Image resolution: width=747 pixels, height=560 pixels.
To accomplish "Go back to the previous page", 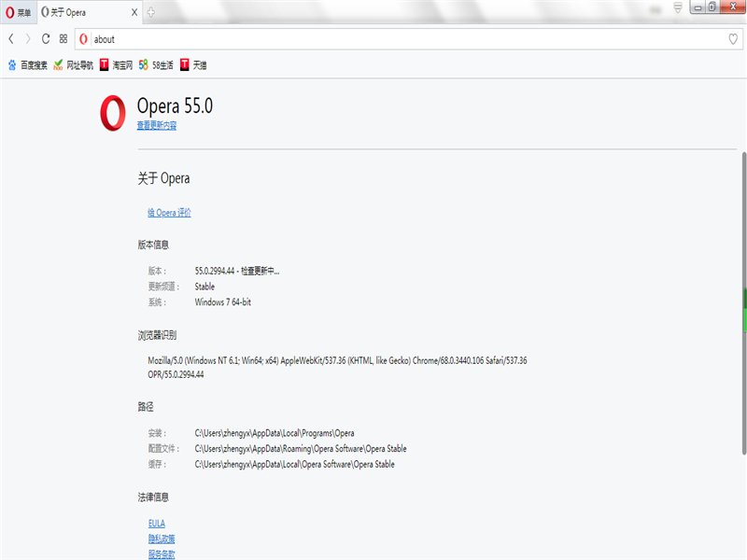I will coord(11,39).
